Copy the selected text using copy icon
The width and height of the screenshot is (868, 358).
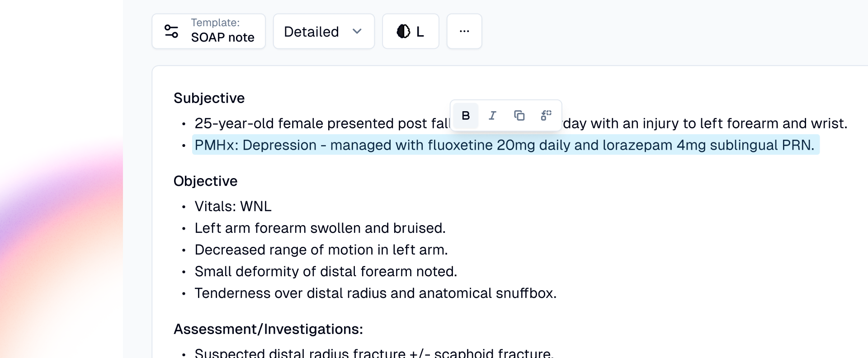tap(519, 115)
